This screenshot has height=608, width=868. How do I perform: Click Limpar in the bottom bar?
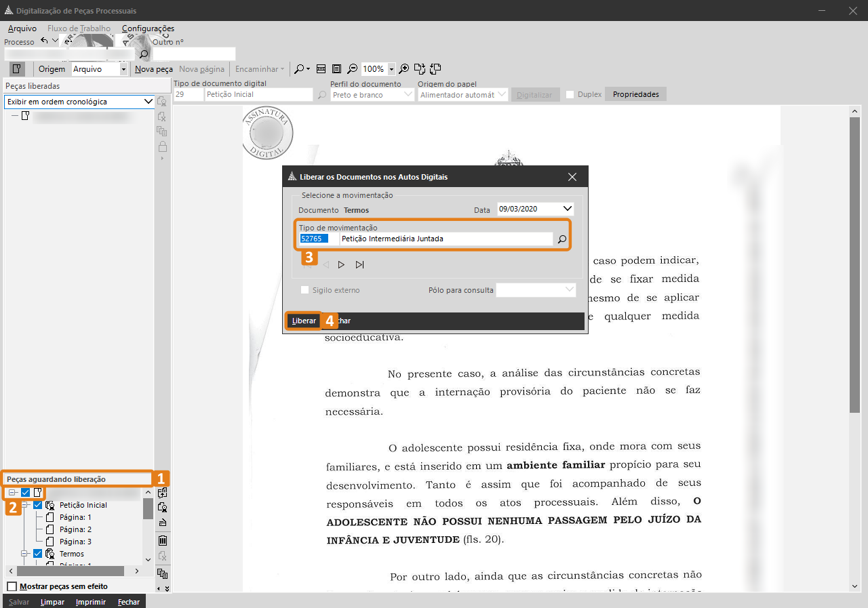[x=52, y=602]
